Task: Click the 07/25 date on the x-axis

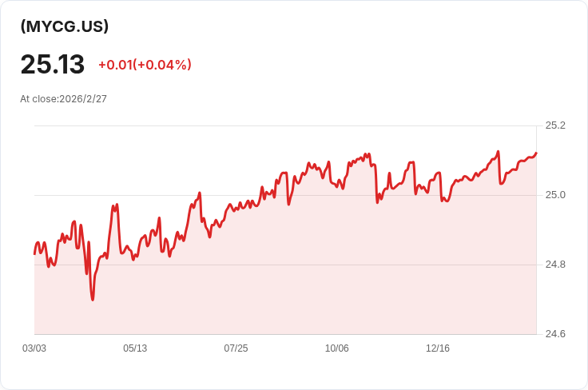Action: click(x=236, y=348)
